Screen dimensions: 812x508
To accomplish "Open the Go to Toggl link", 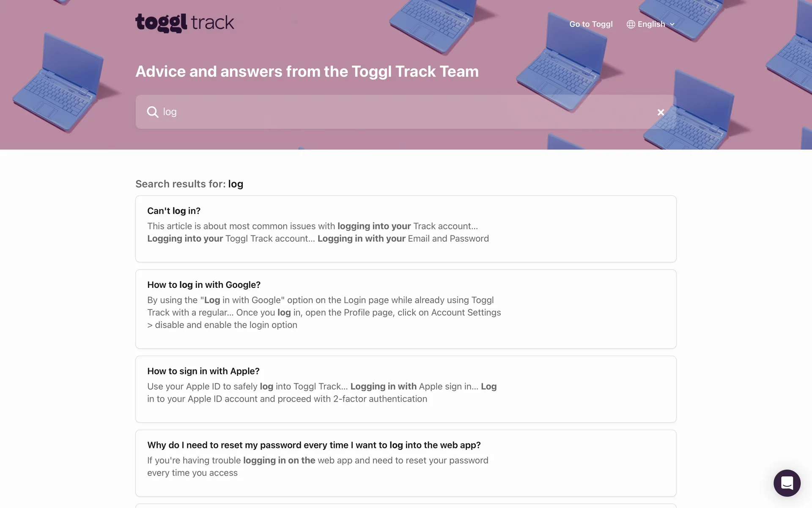I will tap(591, 25).
